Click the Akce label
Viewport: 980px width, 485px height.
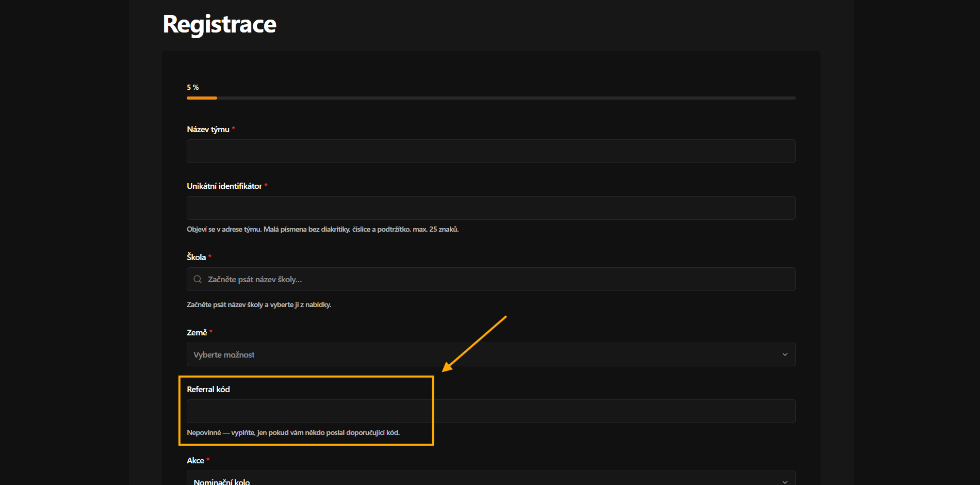195,461
